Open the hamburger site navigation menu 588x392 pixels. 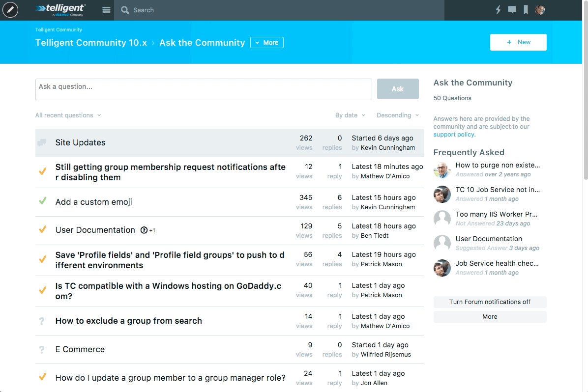click(107, 10)
